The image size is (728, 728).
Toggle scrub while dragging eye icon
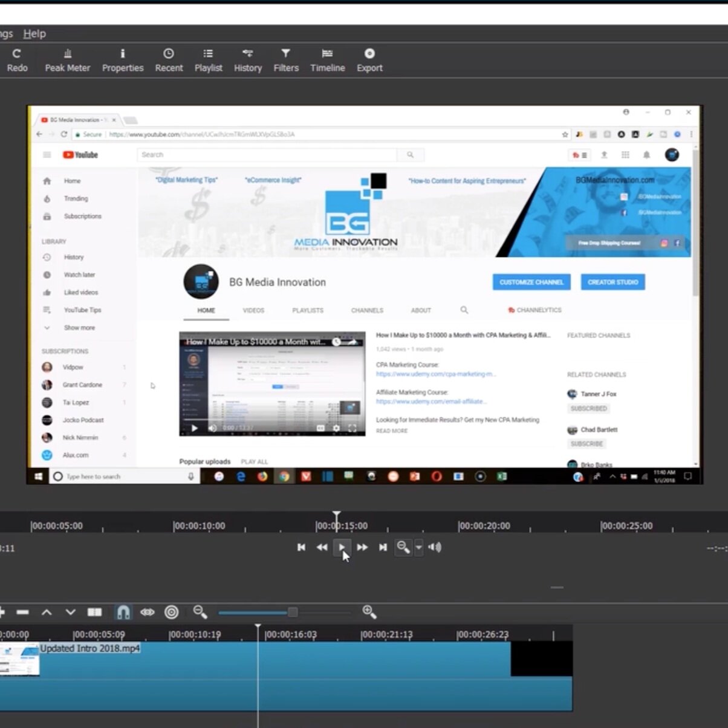147,613
